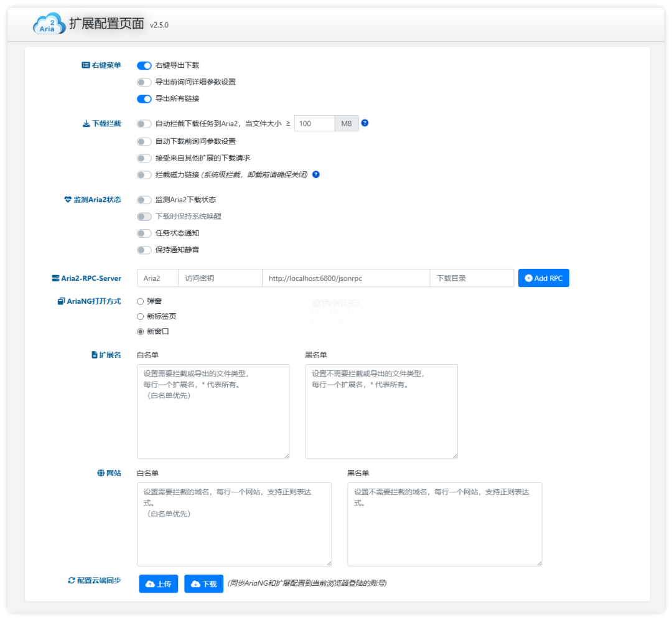Image resolution: width=672 pixels, height=620 pixels.
Task: Click the right-click menu section icon
Action: point(86,65)
